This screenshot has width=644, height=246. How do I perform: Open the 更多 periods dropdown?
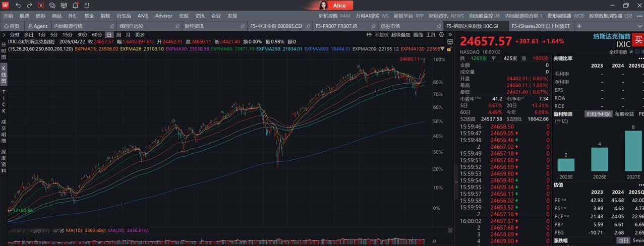point(140,35)
